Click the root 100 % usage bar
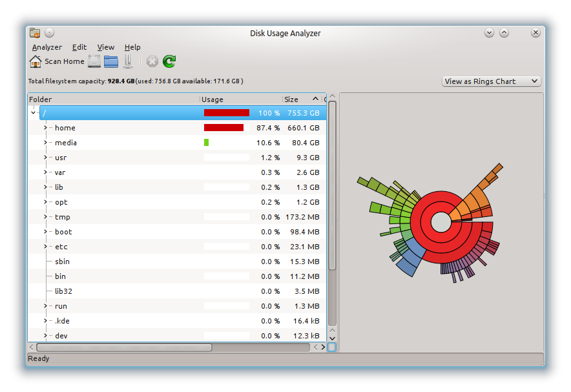 [227, 113]
